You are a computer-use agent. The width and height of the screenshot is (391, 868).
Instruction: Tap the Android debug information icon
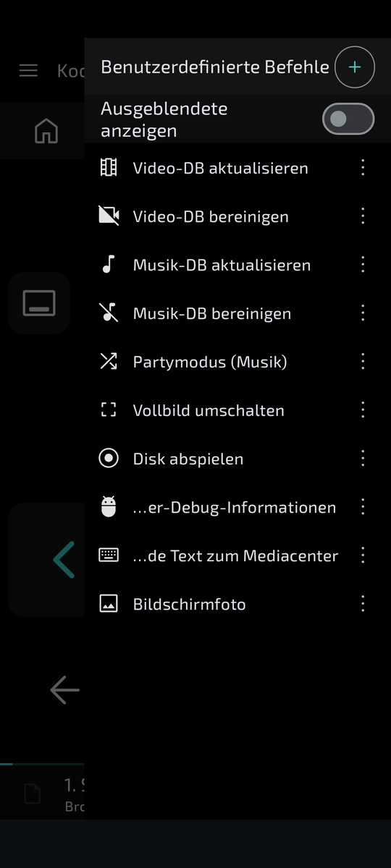109,507
